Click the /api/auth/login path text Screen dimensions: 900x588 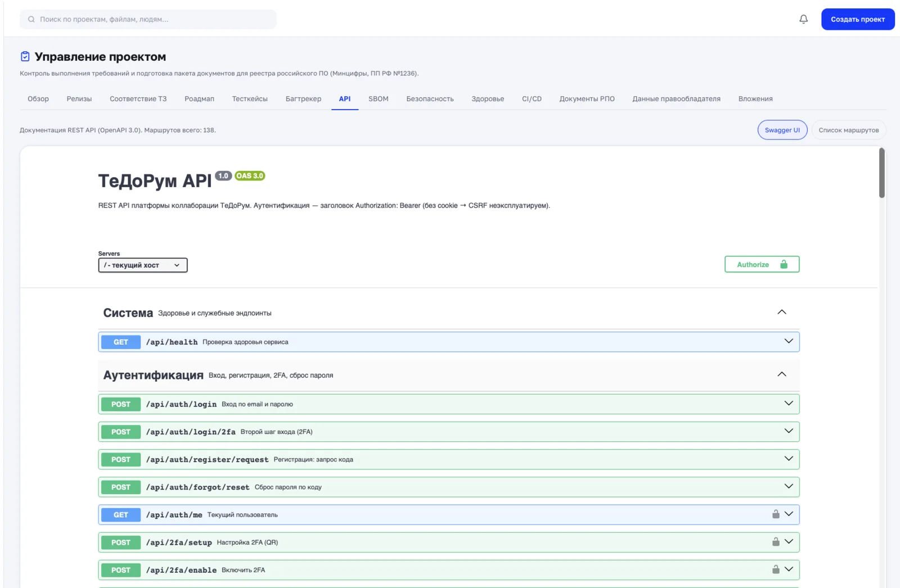(181, 404)
